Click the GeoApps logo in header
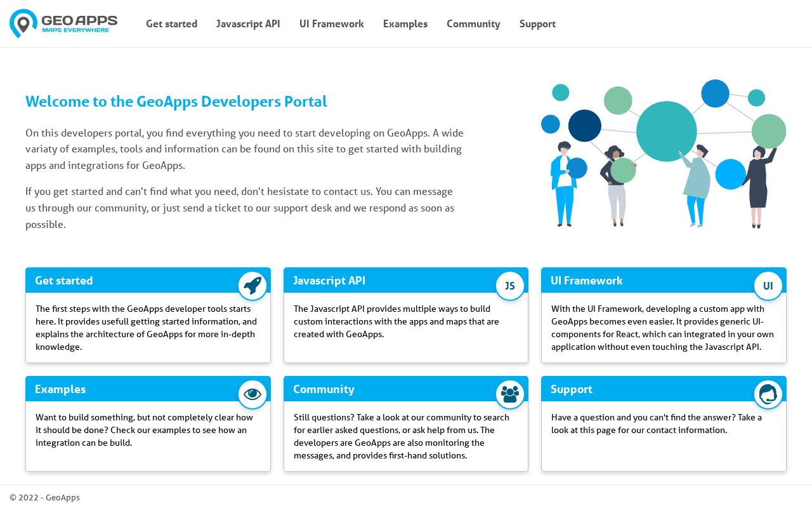The image size is (812, 508). pos(63,23)
